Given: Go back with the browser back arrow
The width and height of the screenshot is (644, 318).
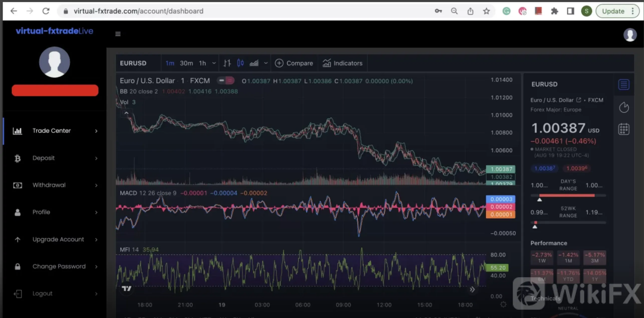Looking at the screenshot, I should pyautogui.click(x=14, y=11).
